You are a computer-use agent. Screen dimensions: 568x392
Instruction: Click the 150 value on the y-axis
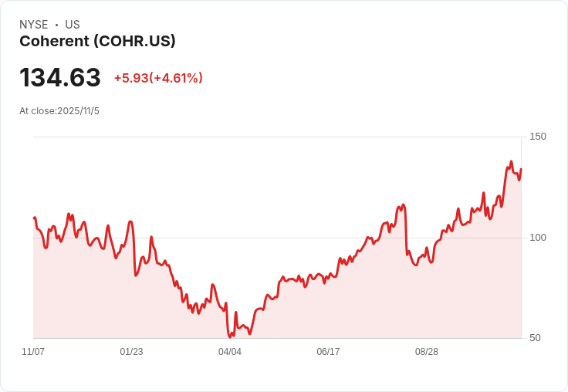pos(538,137)
